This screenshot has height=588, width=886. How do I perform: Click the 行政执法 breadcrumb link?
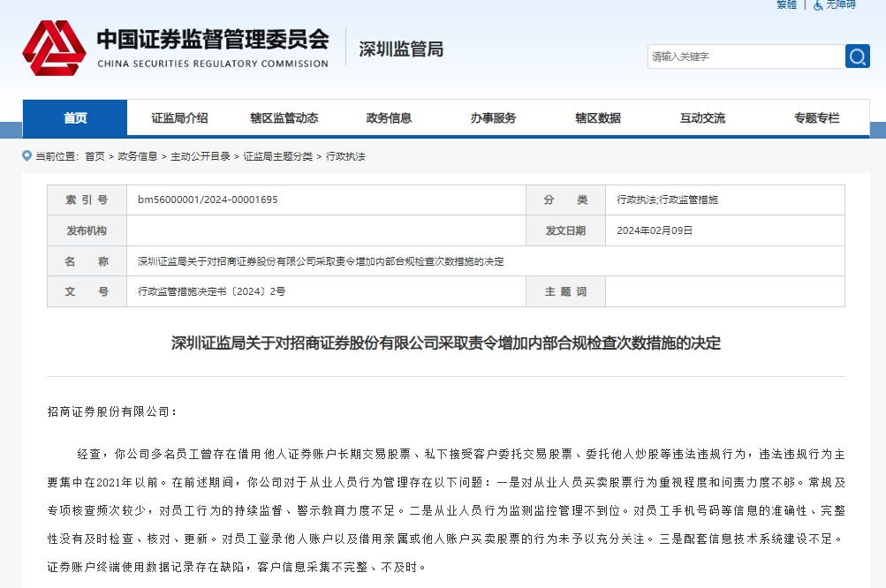(345, 156)
